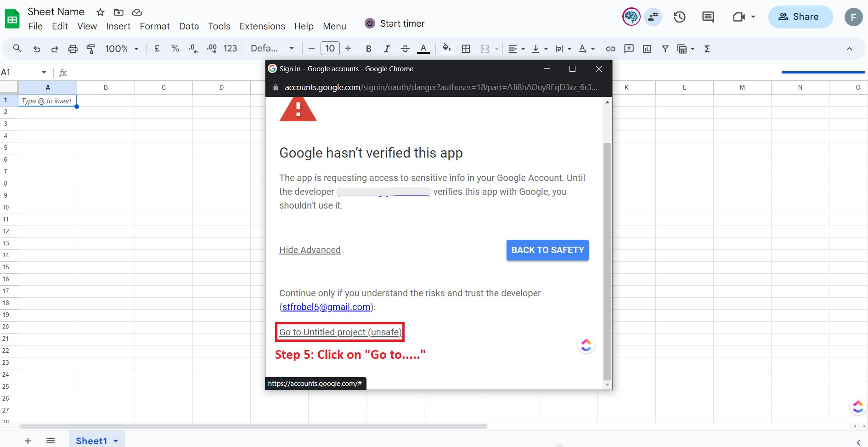Open filter views dropdown
Screen dimensions: 868x447
pyautogui.click(x=686, y=49)
